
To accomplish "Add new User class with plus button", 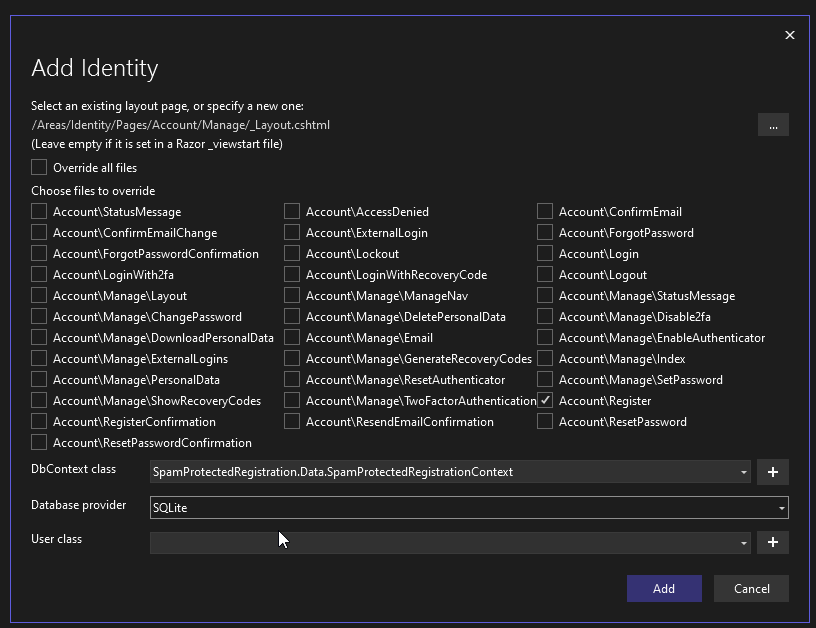I will click(773, 542).
